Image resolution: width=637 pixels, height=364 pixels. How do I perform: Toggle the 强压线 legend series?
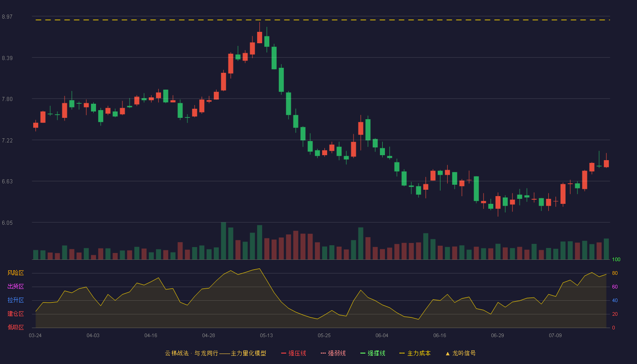coord(293,353)
